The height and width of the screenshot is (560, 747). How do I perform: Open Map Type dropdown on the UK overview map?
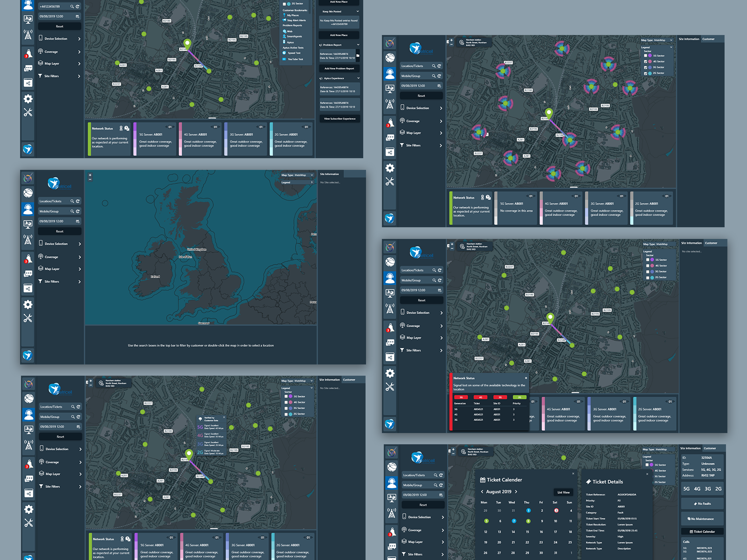pyautogui.click(x=297, y=175)
